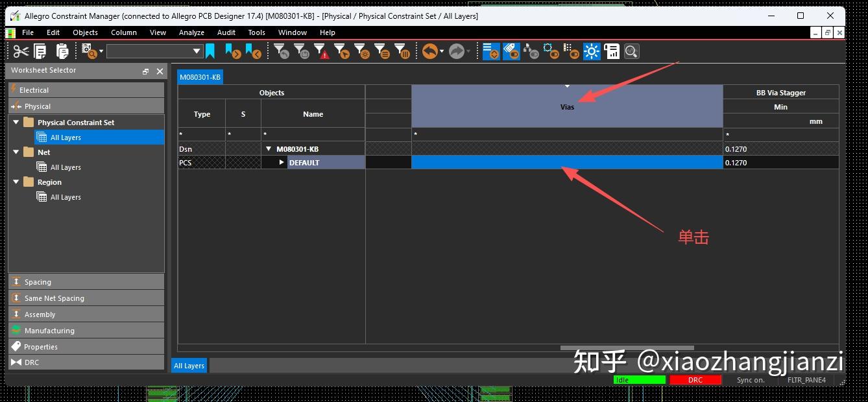Click the dotted grid toolbar icon
The image size is (868, 402).
[572, 51]
